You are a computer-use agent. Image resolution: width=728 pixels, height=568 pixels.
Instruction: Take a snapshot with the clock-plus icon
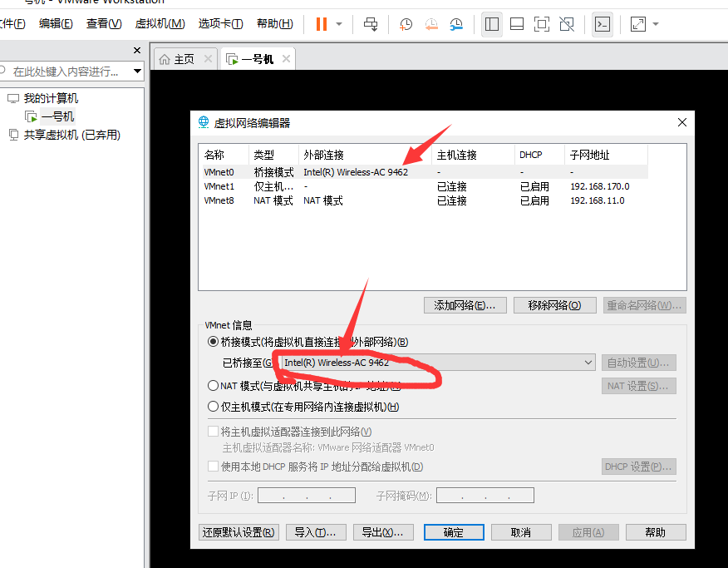click(x=406, y=24)
